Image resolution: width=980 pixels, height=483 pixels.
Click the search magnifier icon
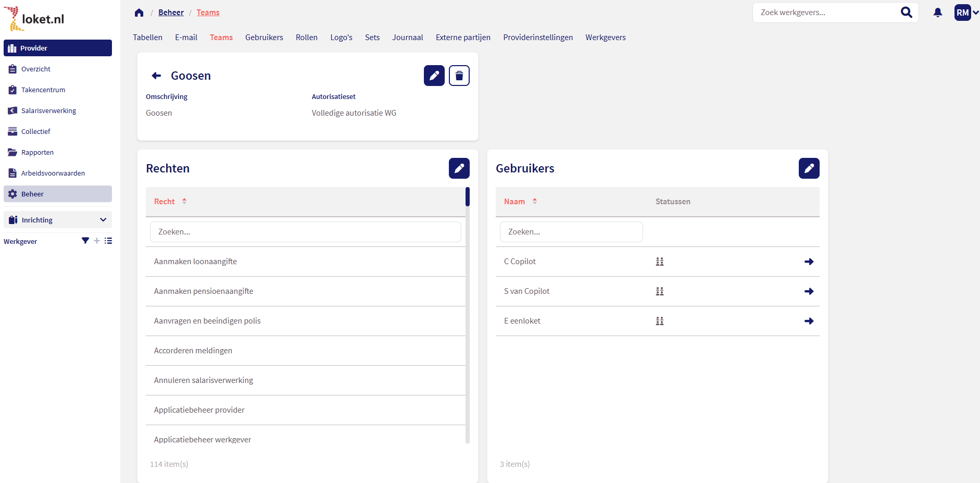coord(906,13)
